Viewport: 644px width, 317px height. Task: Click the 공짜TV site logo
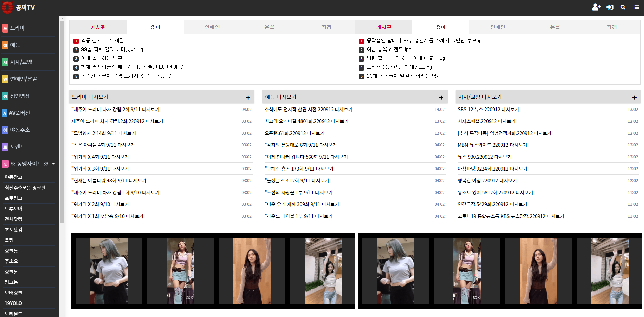(x=19, y=7)
